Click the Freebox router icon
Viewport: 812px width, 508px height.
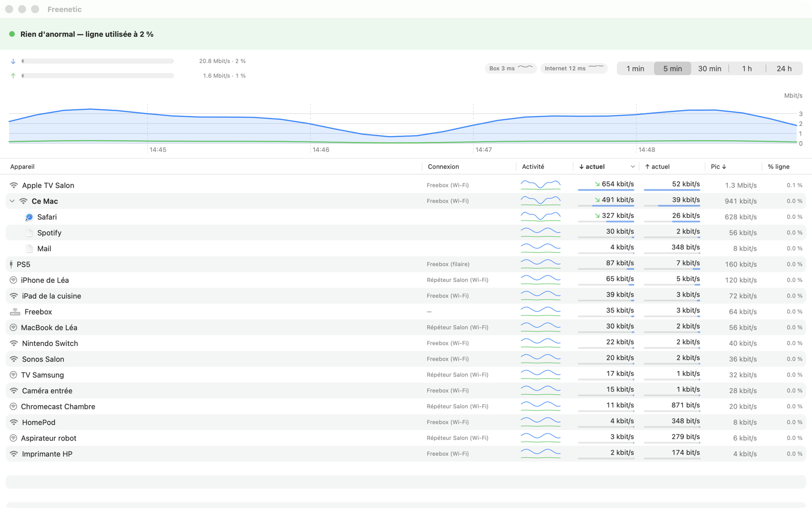(x=15, y=312)
